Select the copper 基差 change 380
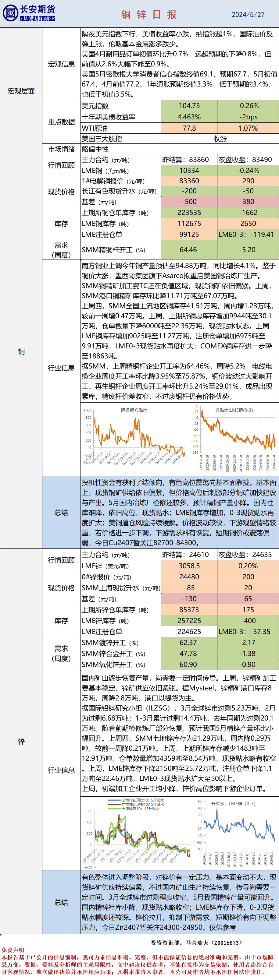The image size is (279, 980). click(x=248, y=202)
